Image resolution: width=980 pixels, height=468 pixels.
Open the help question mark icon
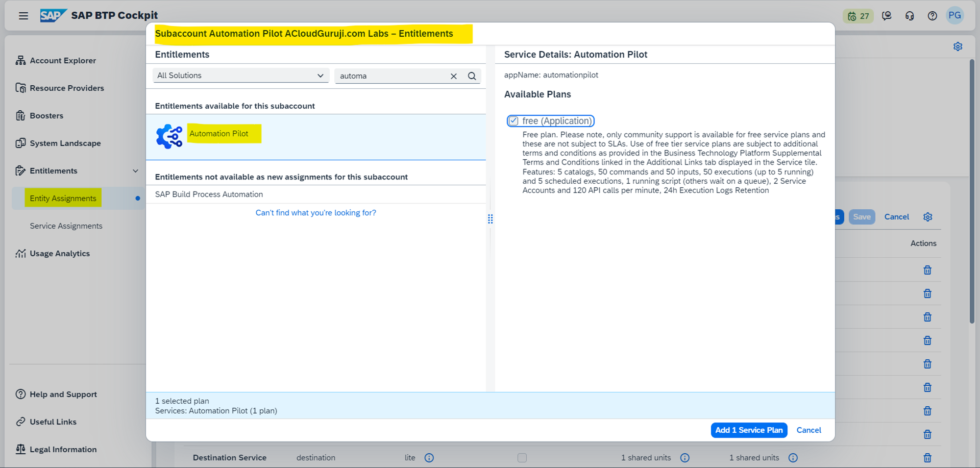[932, 16]
